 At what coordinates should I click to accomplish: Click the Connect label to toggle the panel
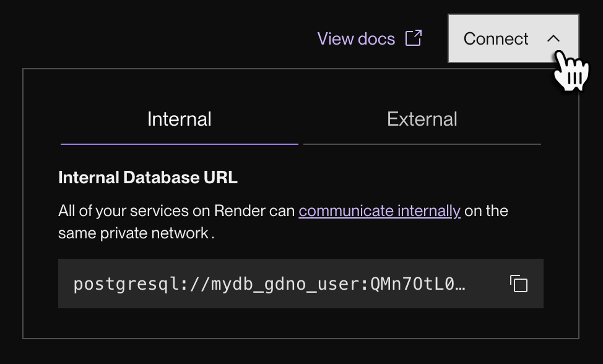point(495,38)
